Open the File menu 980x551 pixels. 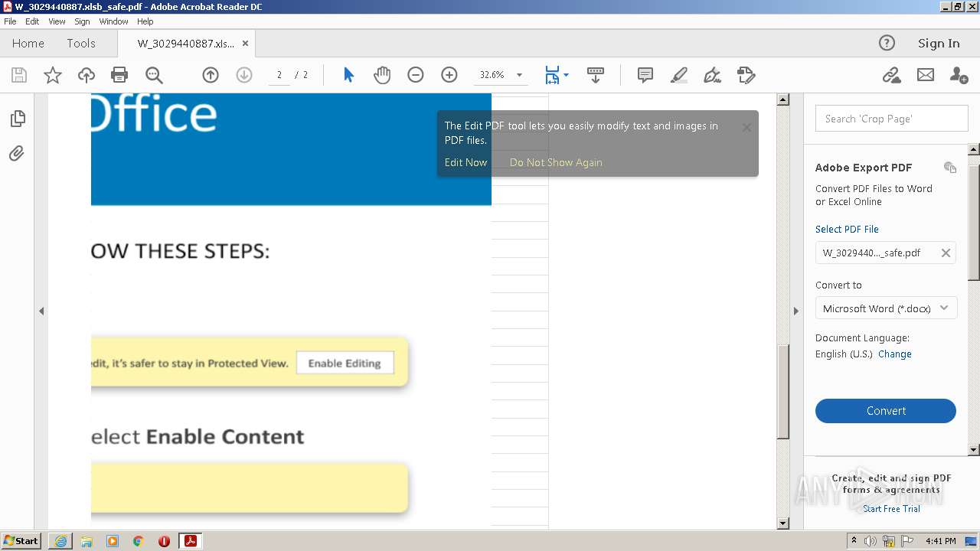coord(10,21)
